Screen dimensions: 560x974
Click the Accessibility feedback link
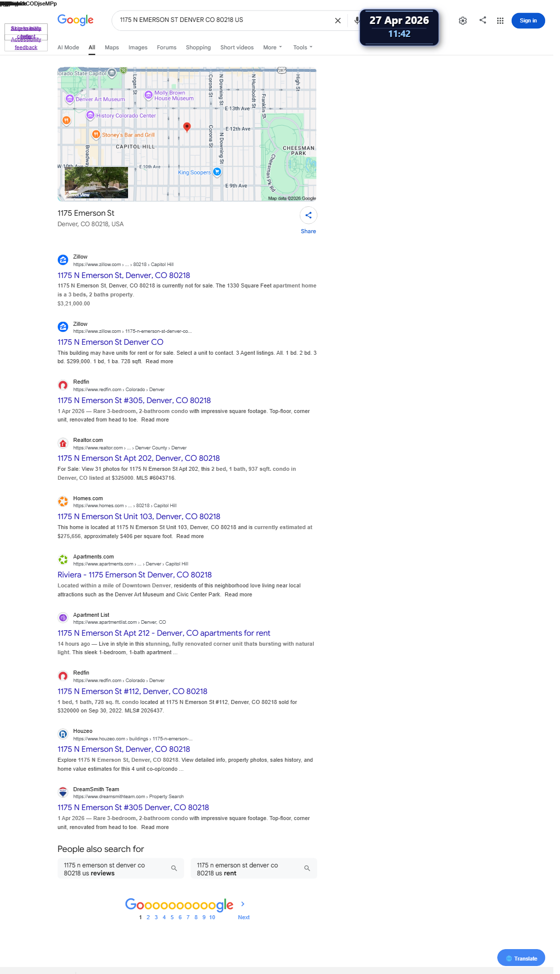click(26, 43)
